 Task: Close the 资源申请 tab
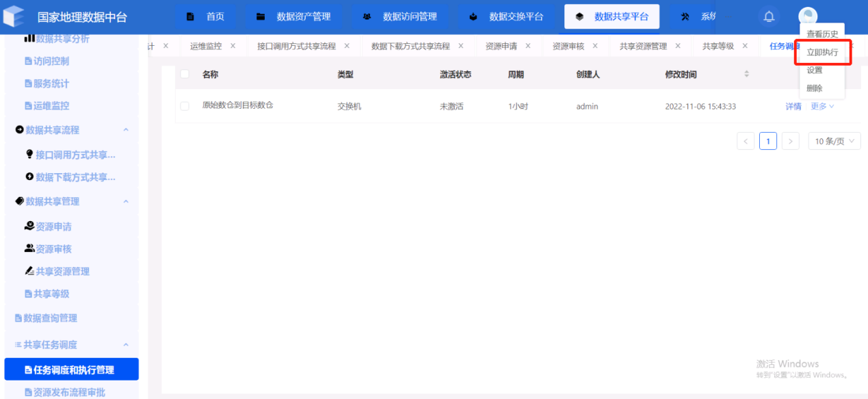pyautogui.click(x=529, y=46)
